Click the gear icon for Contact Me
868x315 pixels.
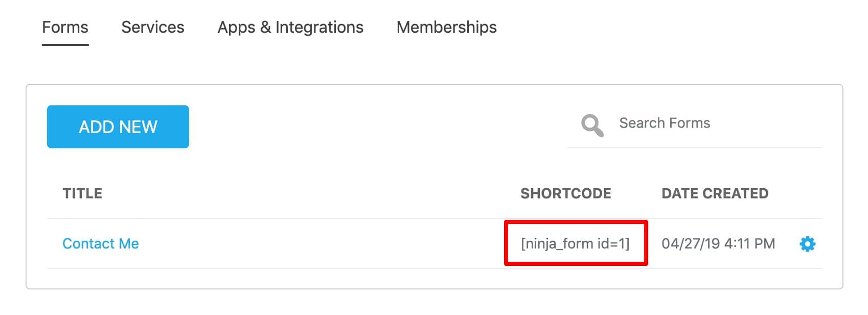click(807, 244)
